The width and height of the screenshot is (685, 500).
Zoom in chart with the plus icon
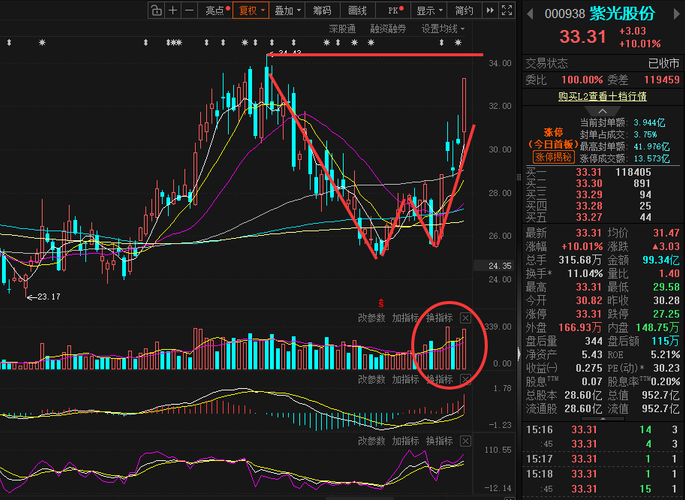click(x=173, y=10)
